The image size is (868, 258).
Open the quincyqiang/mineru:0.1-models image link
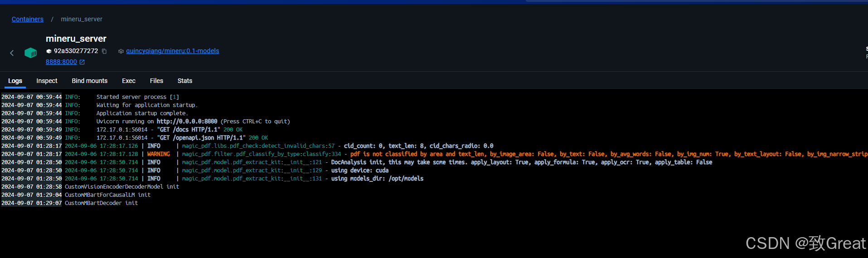point(173,51)
